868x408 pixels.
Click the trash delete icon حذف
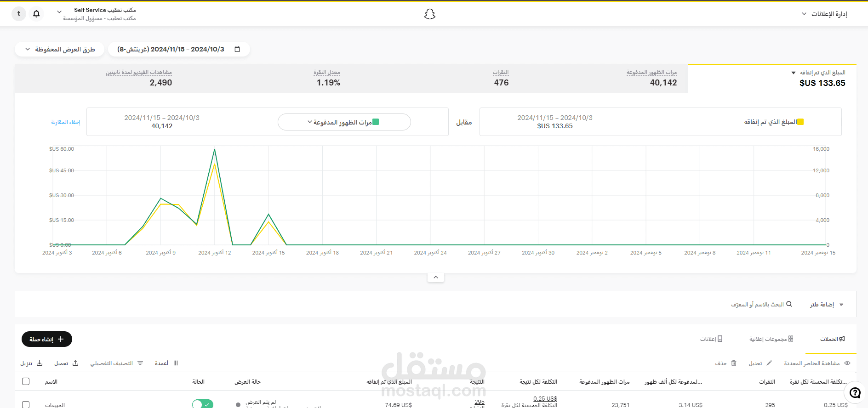[x=734, y=363]
